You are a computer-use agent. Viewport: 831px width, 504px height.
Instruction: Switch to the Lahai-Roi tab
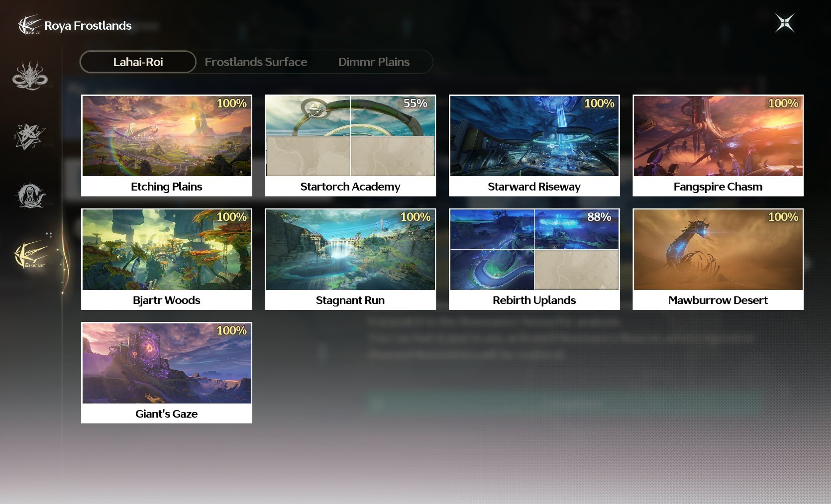138,62
